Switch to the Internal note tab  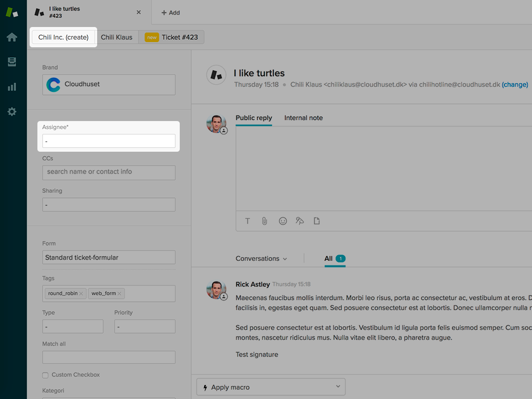point(303,118)
